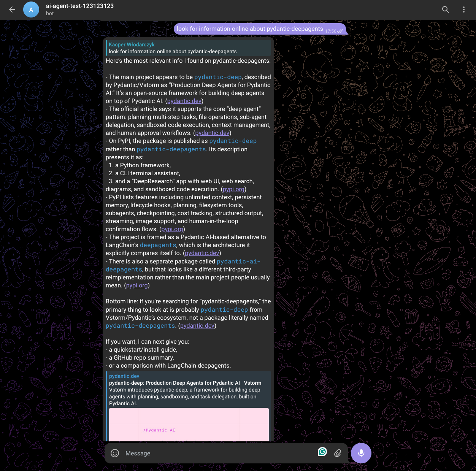Open the first pydantic.dev link
This screenshot has height=471, width=476.
pyautogui.click(x=184, y=101)
